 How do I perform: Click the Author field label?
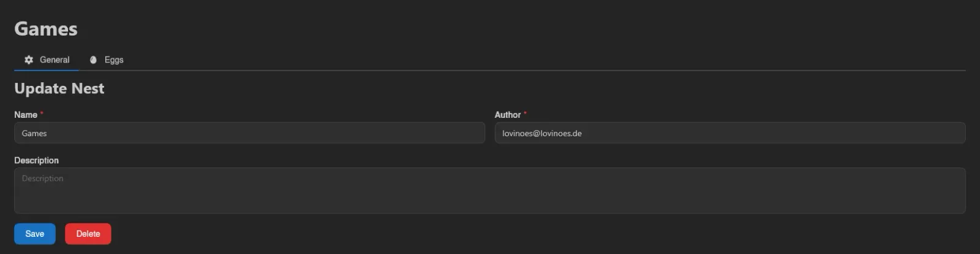(x=508, y=115)
